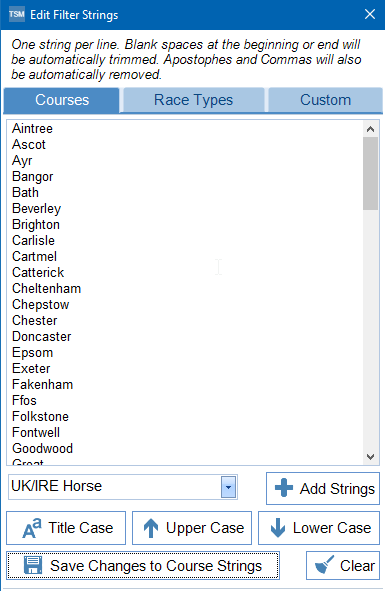Image resolution: width=385 pixels, height=591 pixels.
Task: Click the vertical scrollbar thumb
Action: pyautogui.click(x=370, y=173)
